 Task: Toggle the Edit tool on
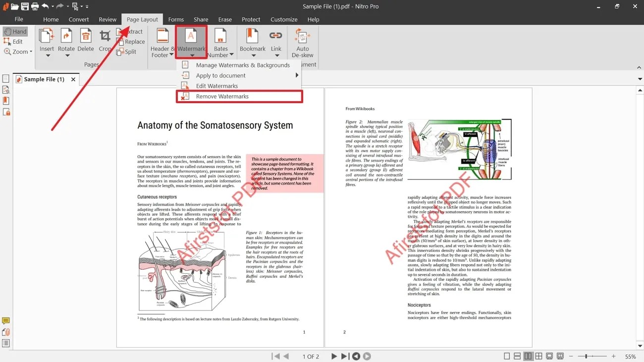click(x=13, y=42)
